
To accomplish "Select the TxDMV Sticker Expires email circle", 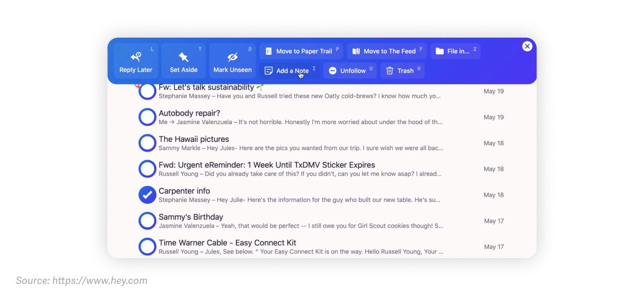I will click(147, 169).
